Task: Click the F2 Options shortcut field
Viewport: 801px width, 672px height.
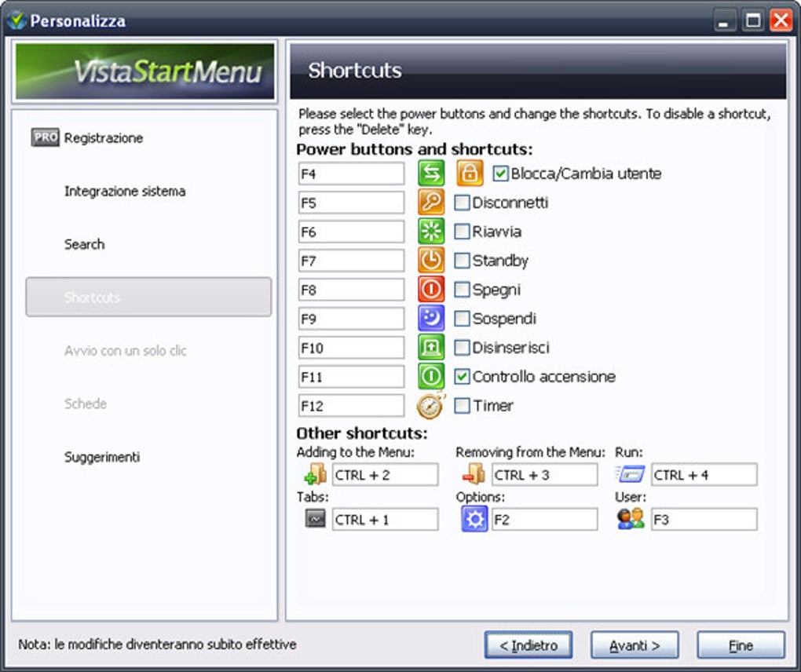Action: [x=544, y=520]
